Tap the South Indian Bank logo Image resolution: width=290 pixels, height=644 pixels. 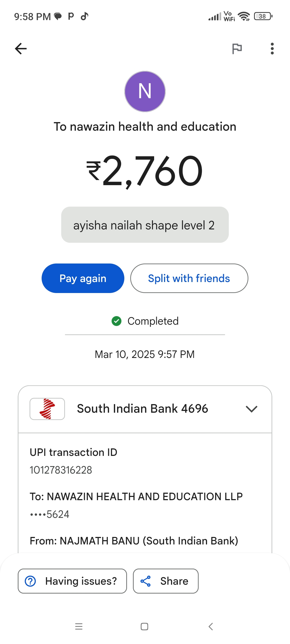47,409
